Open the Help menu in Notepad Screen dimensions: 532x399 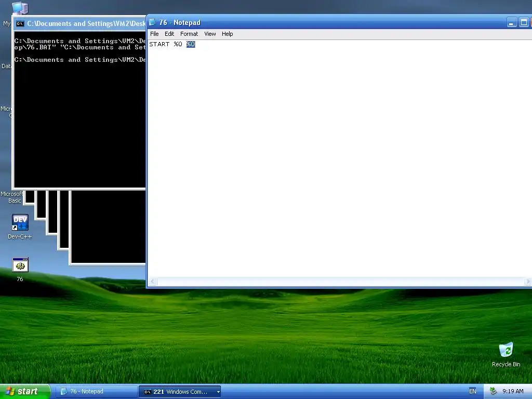tap(228, 34)
